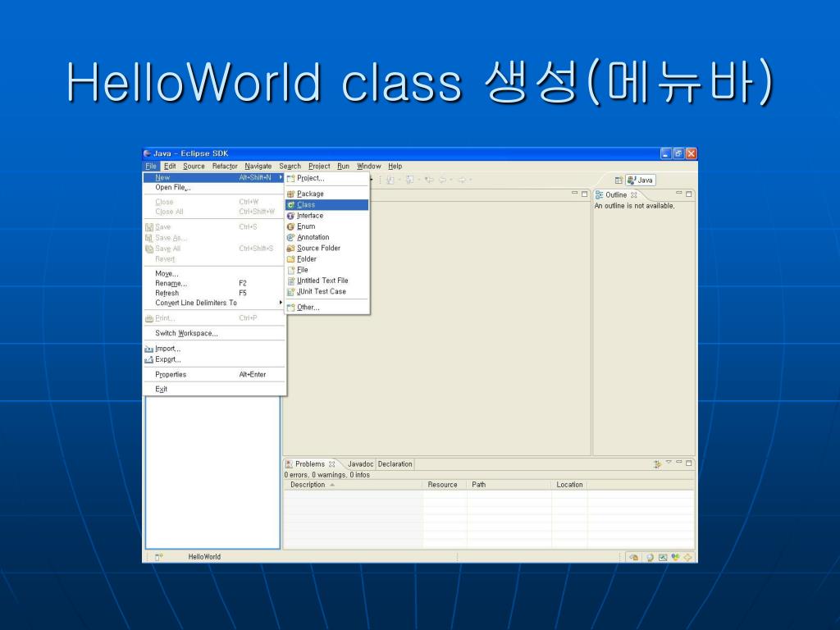Click the Tutorials checklist status bar icon
The width and height of the screenshot is (840, 630).
point(663,557)
